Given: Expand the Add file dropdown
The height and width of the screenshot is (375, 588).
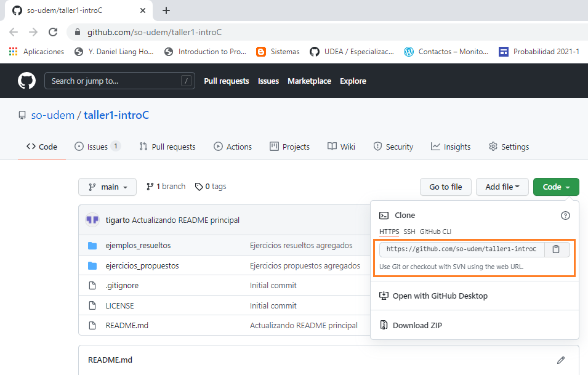Looking at the screenshot, I should click(x=502, y=187).
